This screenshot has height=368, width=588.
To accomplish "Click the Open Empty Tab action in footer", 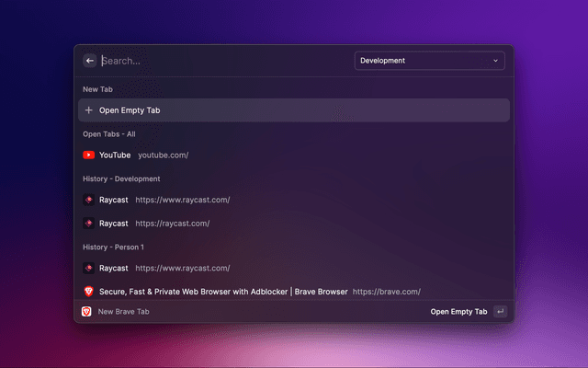I will point(458,312).
